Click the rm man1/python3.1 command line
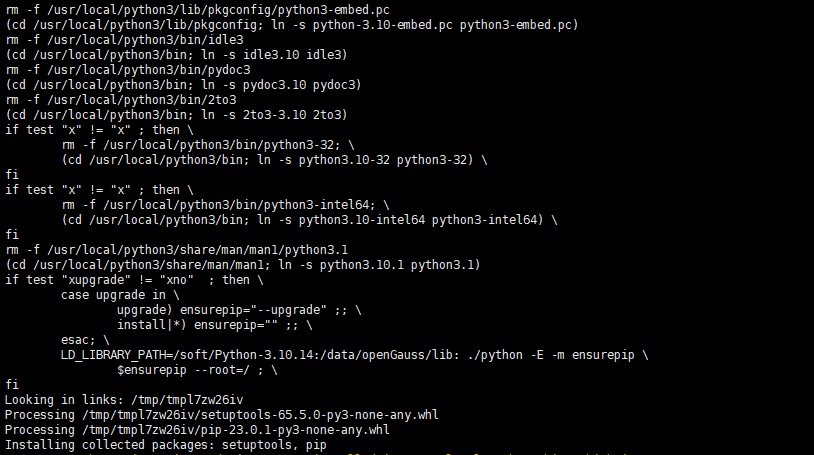814x455 pixels. click(176, 249)
